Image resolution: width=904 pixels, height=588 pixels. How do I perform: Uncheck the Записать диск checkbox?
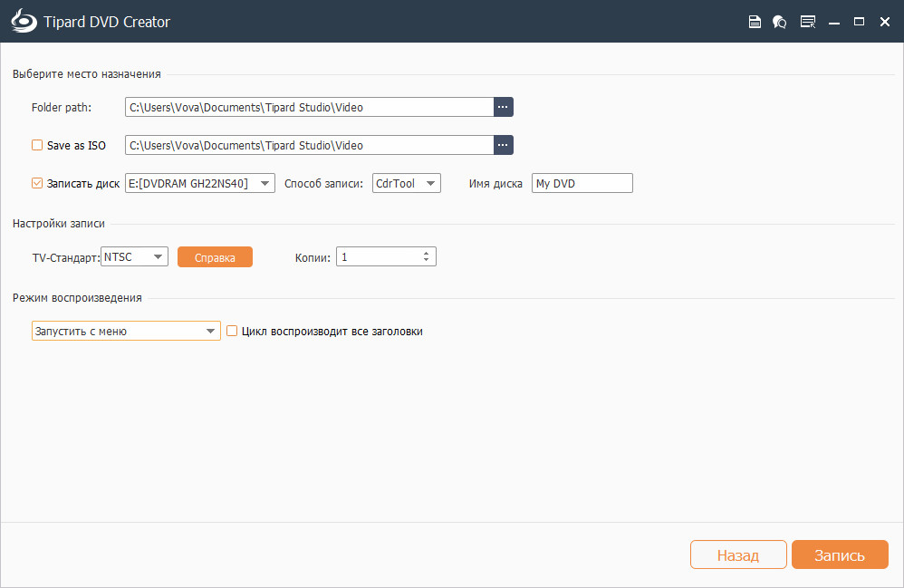pyautogui.click(x=37, y=183)
